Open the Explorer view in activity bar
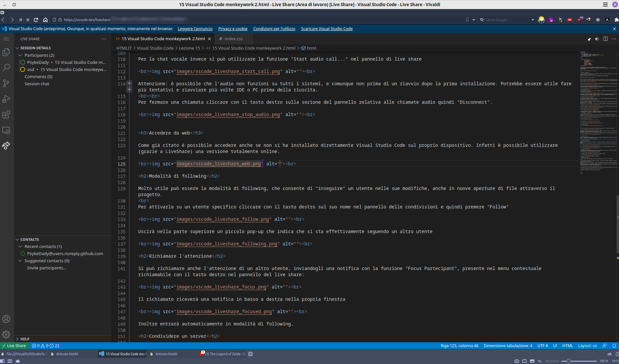Viewport: 619px width, 364px height. click(6, 52)
